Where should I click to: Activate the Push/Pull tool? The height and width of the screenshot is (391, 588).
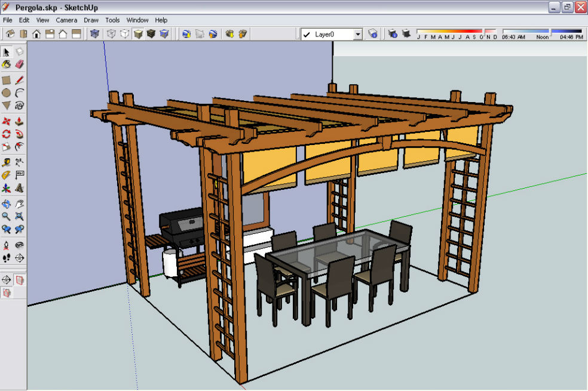click(20, 121)
